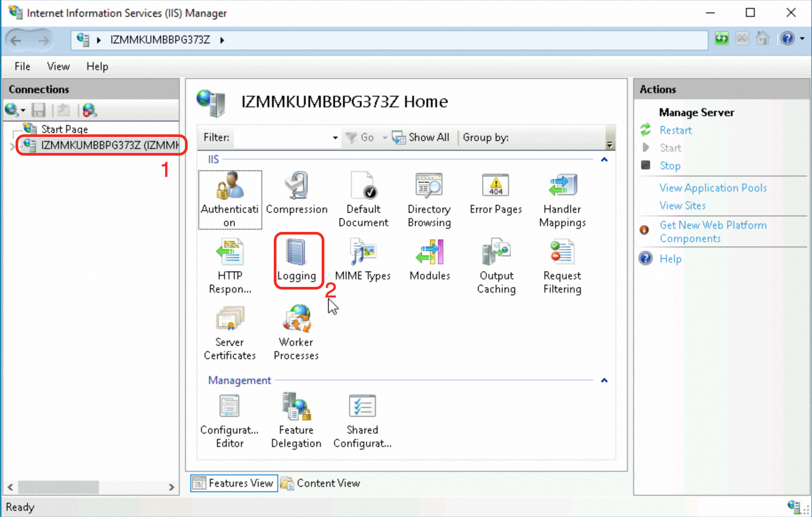The image size is (812, 517).
Task: Click the Show All button
Action: pos(420,137)
